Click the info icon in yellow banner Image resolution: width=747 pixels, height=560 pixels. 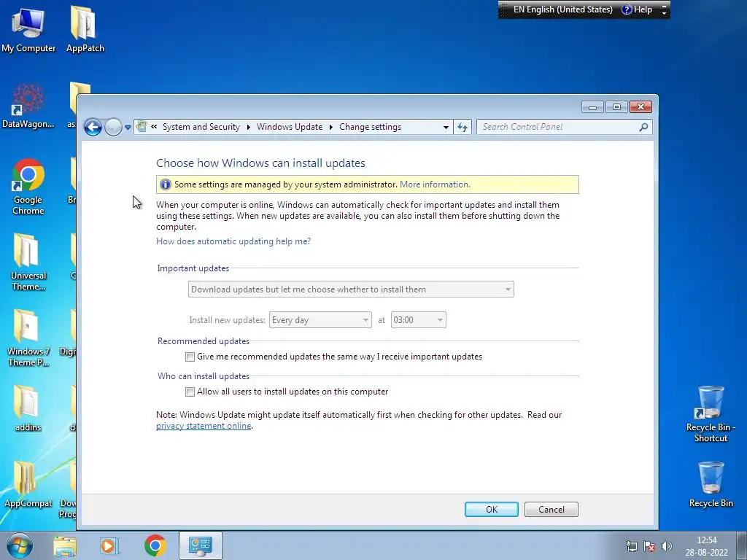(166, 184)
